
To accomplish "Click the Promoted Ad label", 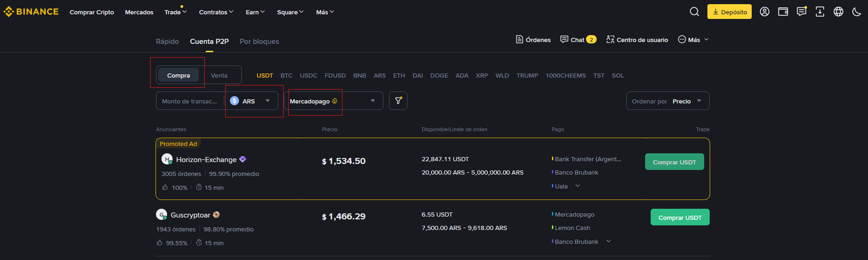I will tap(178, 144).
